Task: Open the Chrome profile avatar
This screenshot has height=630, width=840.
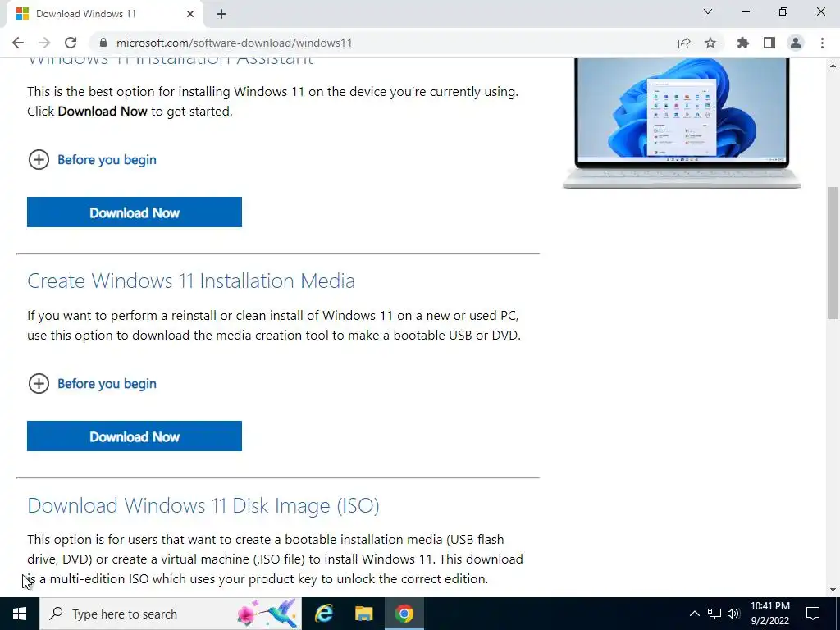Action: pos(796,43)
